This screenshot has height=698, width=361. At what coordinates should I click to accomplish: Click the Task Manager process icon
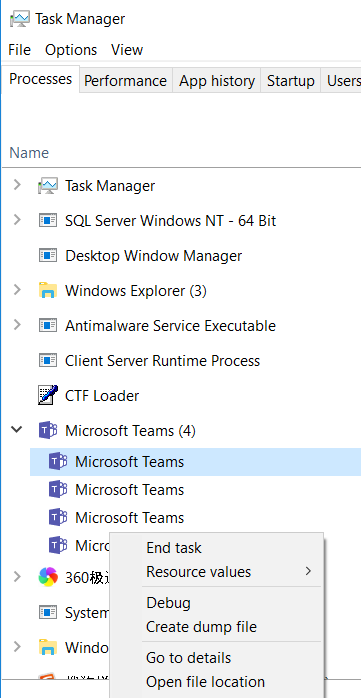coord(47,186)
